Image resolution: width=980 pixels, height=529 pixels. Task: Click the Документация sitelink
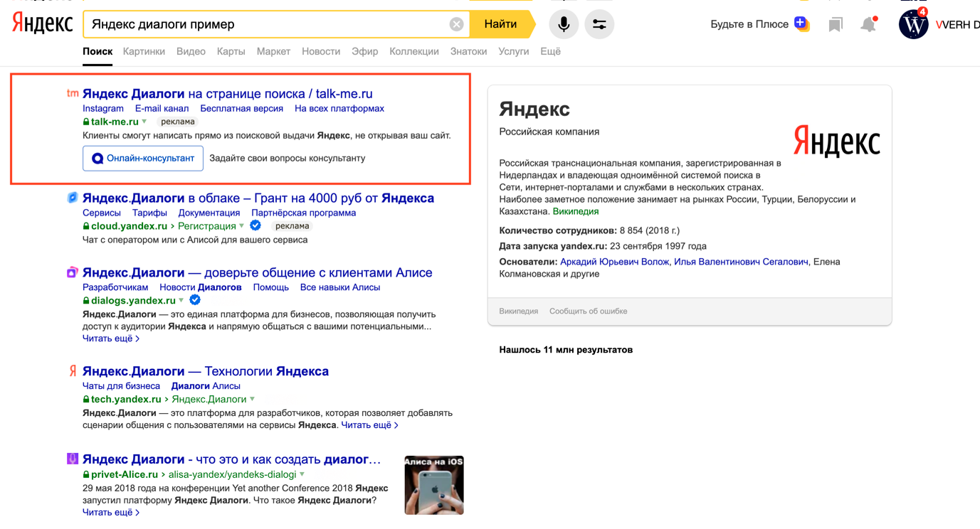tap(209, 213)
